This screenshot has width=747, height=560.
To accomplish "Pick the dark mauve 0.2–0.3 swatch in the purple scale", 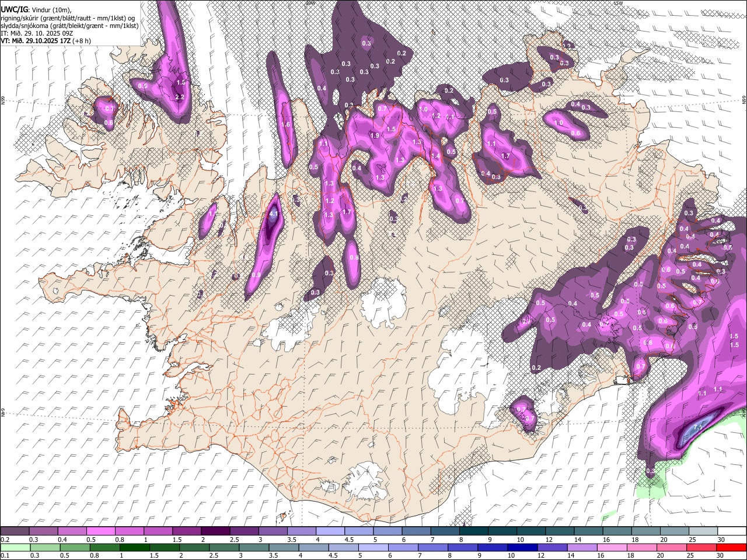I will (15, 531).
